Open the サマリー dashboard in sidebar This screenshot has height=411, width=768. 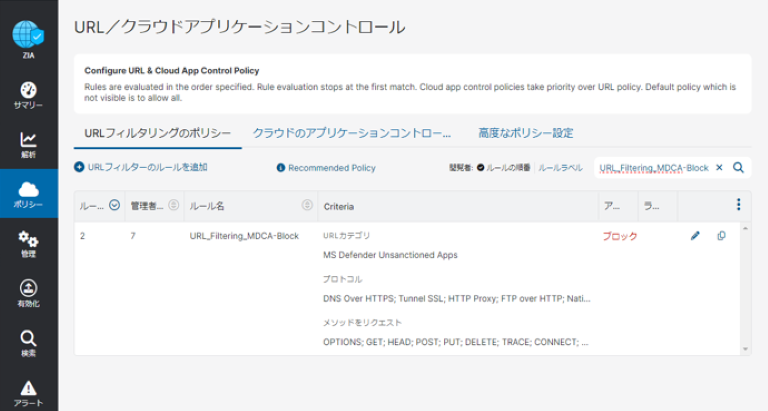[28, 96]
